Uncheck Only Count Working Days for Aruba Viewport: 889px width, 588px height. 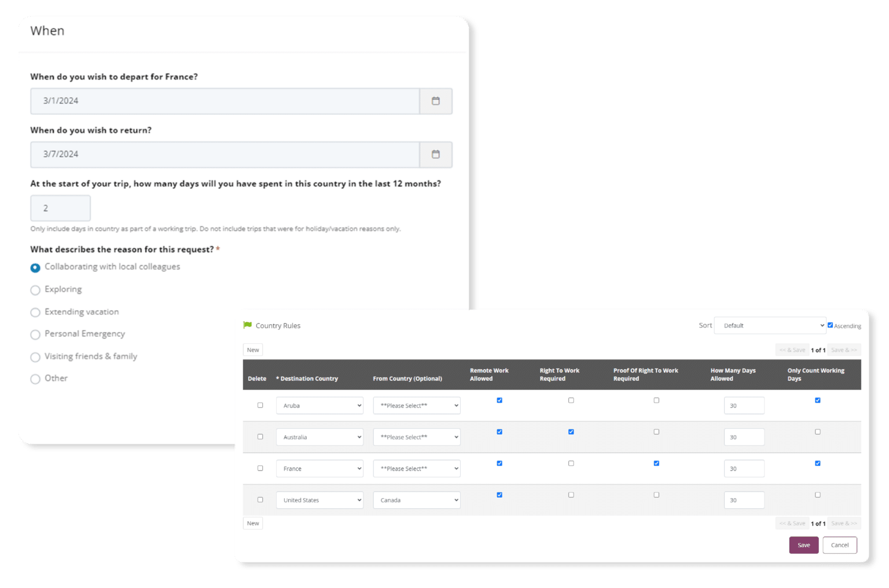[817, 400]
